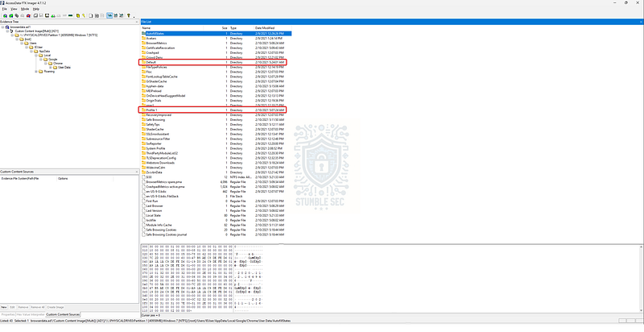The image size is (644, 332).
Task: Click the file icon beside Last Version
Action: point(144,210)
